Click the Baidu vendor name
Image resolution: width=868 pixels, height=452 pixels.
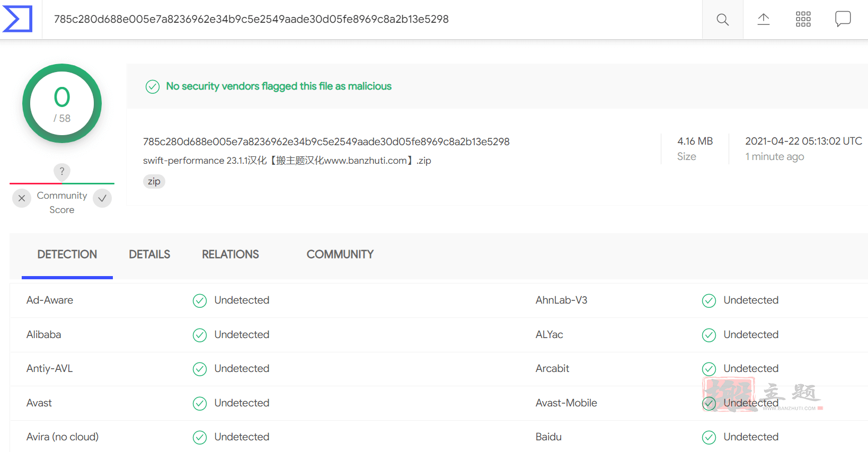(x=549, y=437)
